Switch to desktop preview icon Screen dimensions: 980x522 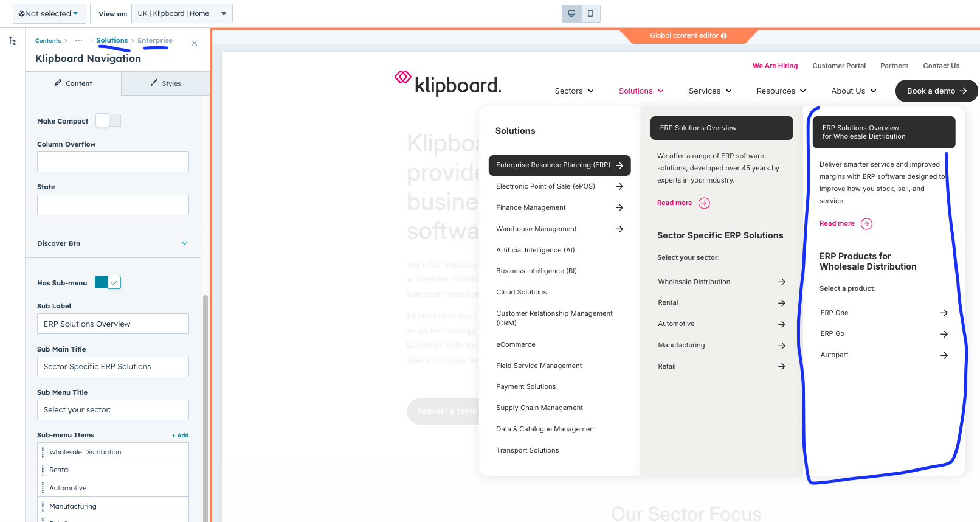coord(571,13)
